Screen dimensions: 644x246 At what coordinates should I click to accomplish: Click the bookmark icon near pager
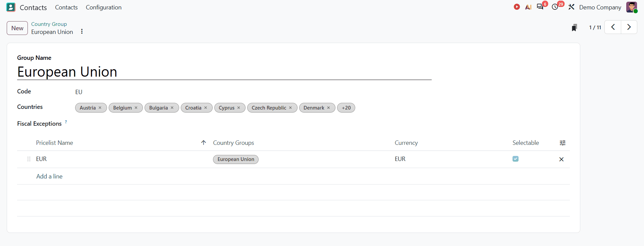(574, 28)
